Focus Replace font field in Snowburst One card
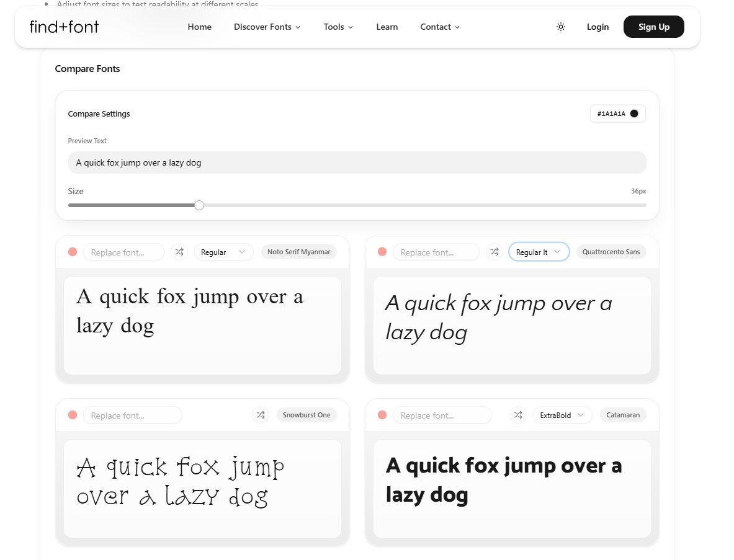734x560 pixels. (x=133, y=415)
